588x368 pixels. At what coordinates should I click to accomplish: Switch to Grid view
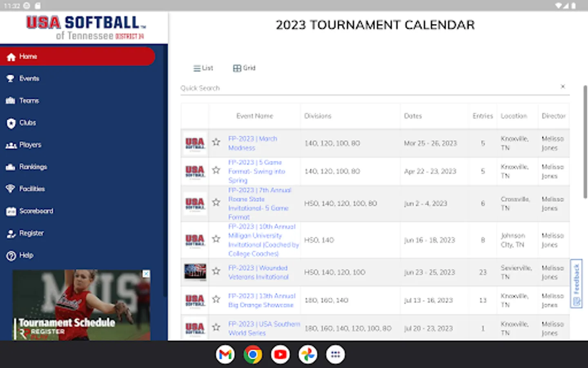click(x=244, y=68)
